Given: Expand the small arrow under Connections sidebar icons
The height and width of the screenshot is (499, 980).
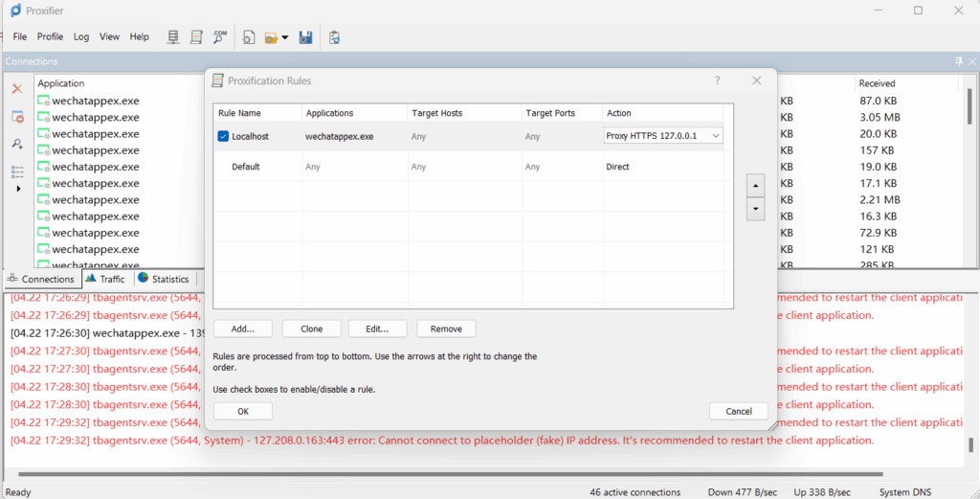Looking at the screenshot, I should click(x=17, y=189).
